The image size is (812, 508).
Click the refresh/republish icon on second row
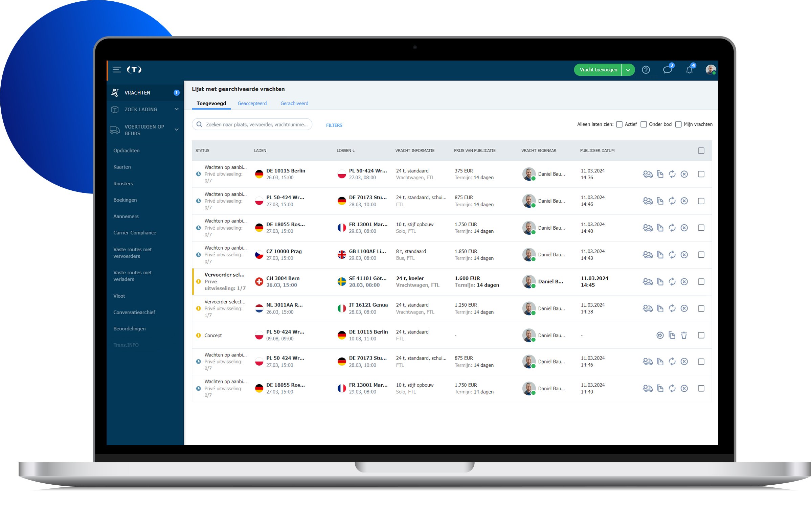click(x=672, y=201)
